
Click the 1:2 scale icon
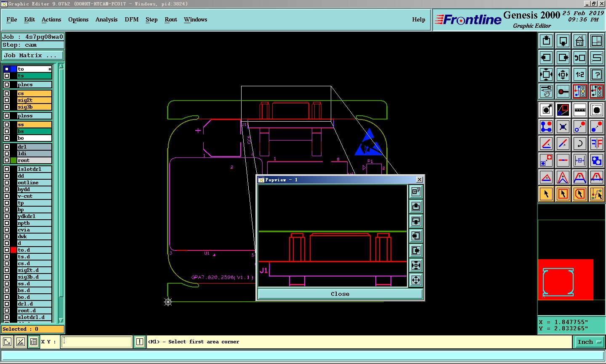(x=580, y=74)
